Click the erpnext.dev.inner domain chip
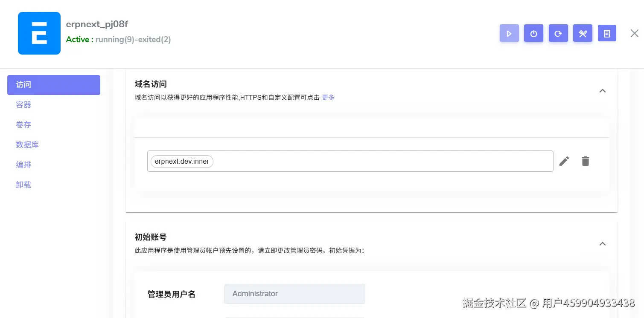This screenshot has width=644, height=318. (182, 162)
